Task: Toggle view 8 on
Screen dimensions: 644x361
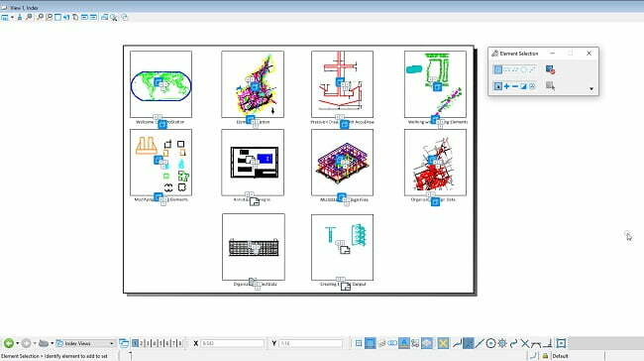Action: (180, 343)
